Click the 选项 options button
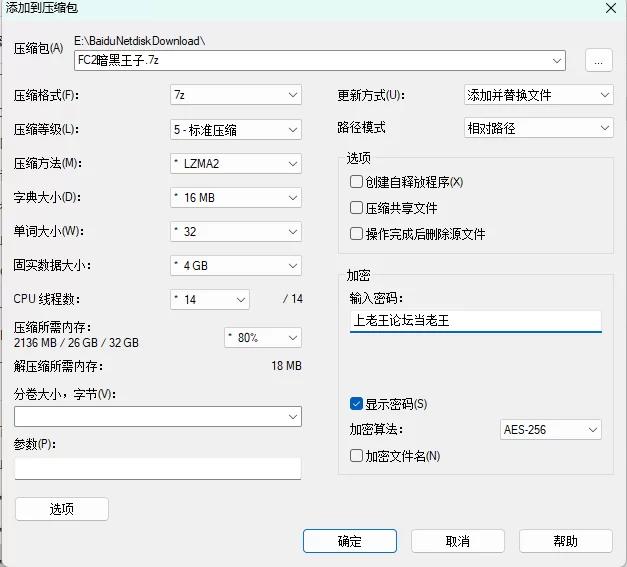 [x=62, y=509]
